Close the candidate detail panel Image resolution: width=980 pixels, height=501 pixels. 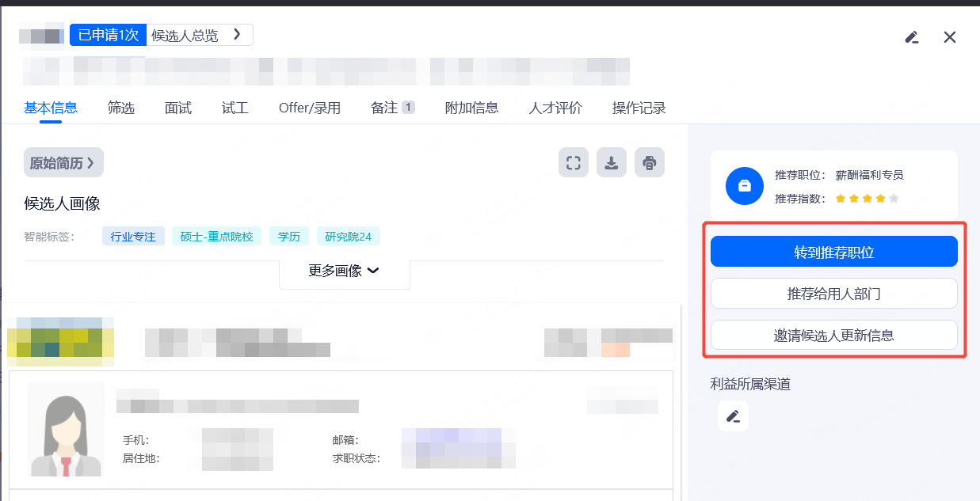click(x=950, y=37)
